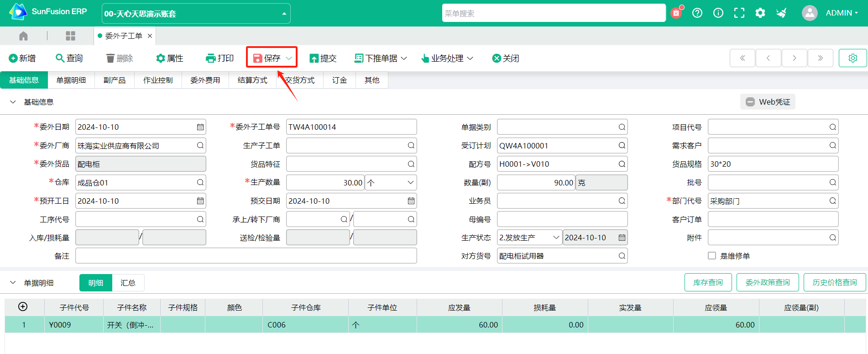Screen dimensions: 868x354
Task: Switch to the 副产品 tab
Action: (x=115, y=80)
